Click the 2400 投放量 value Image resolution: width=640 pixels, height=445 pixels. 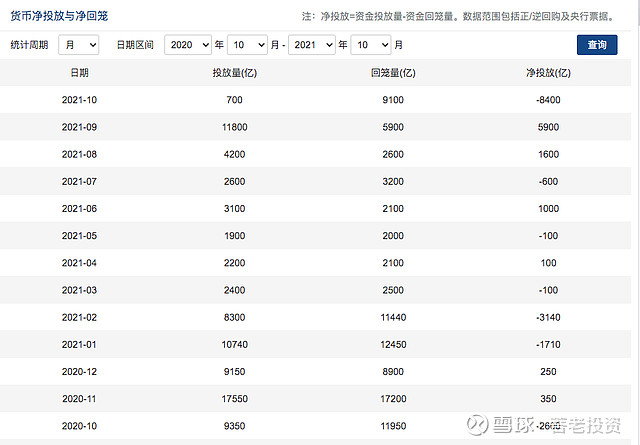coord(234,290)
